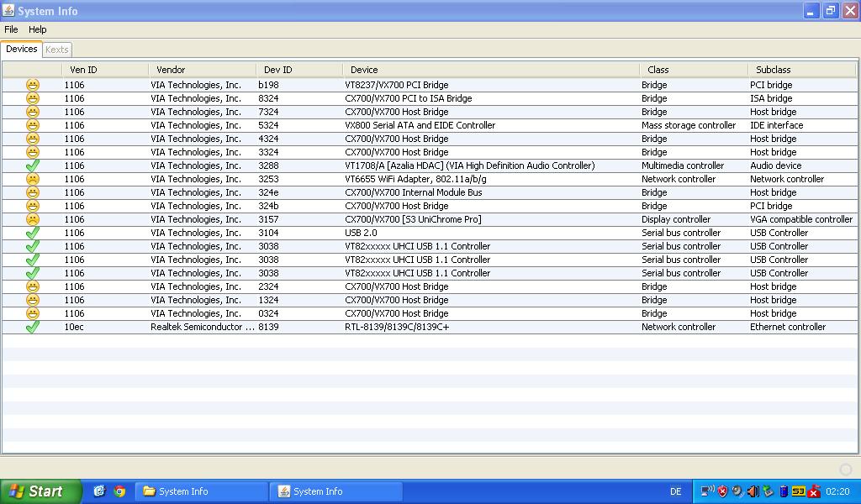Open Internet Explorer from quick launch bar
Image resolution: width=861 pixels, height=504 pixels.
[99, 491]
